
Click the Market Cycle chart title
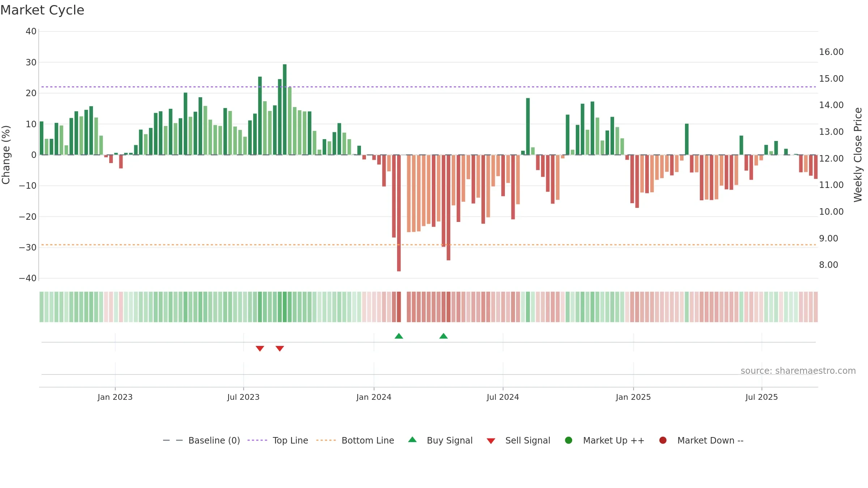(x=42, y=10)
